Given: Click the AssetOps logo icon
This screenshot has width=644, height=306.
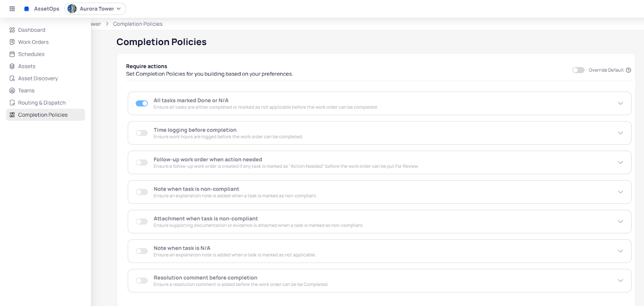Looking at the screenshot, I should [27, 8].
